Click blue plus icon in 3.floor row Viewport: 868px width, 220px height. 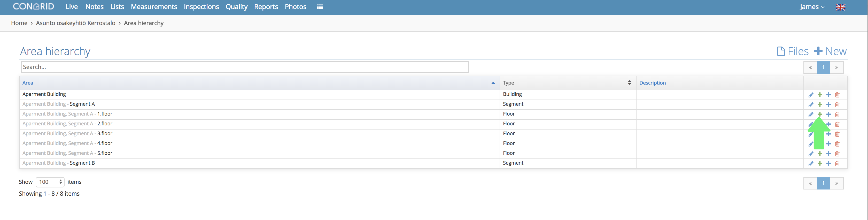[828, 134]
